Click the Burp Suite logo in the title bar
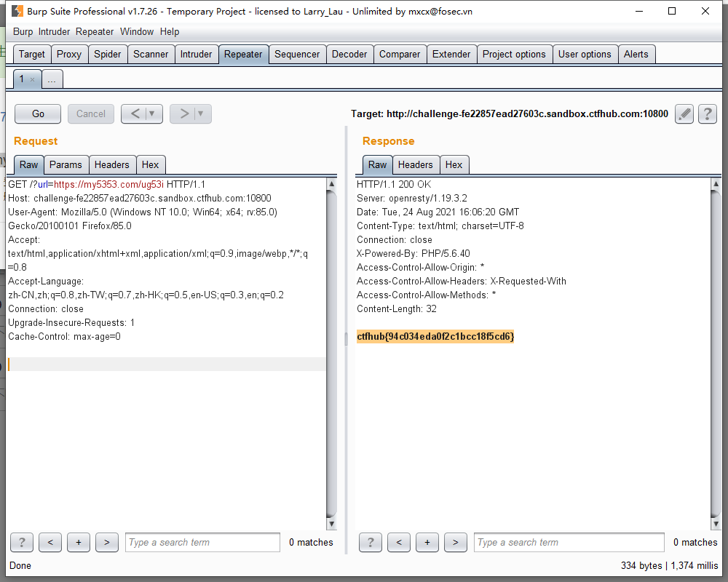The height and width of the screenshot is (582, 728). tap(17, 11)
